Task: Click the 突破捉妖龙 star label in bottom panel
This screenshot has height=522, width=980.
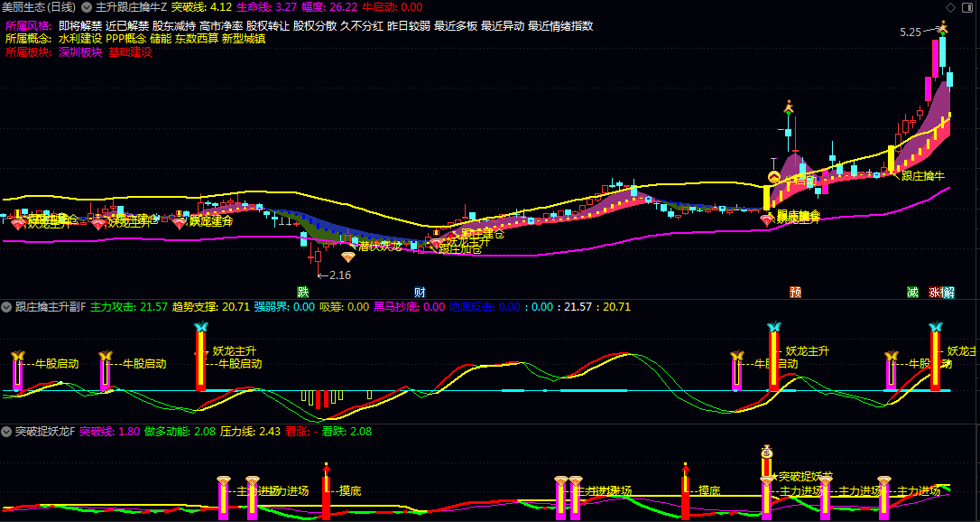Action: [x=804, y=476]
